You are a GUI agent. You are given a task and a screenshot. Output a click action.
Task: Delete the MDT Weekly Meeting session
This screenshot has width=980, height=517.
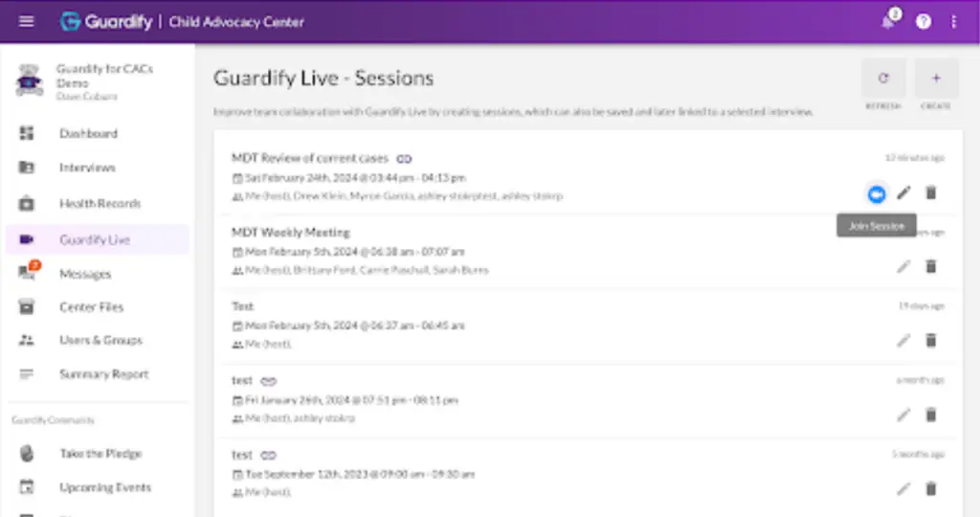[x=931, y=267]
